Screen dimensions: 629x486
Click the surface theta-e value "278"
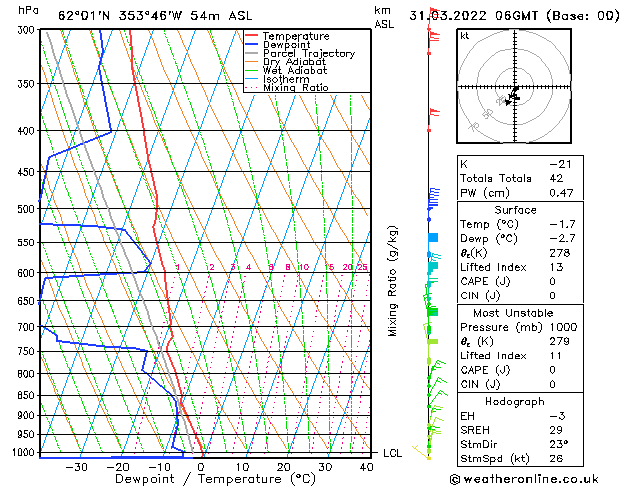(560, 253)
